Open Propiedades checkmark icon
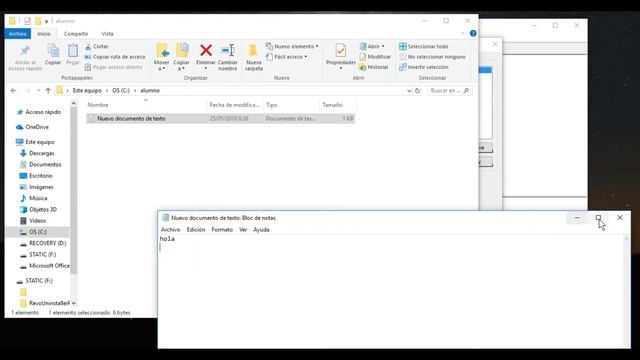 (x=340, y=50)
